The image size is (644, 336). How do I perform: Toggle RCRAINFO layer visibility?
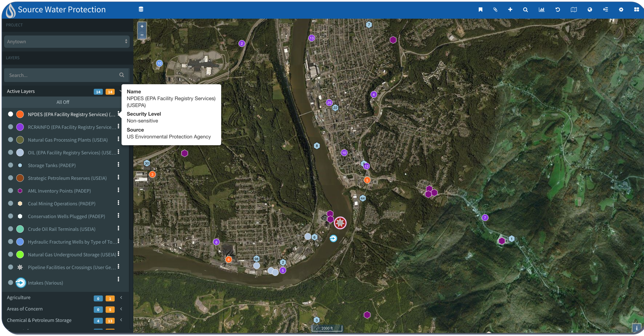coord(11,127)
